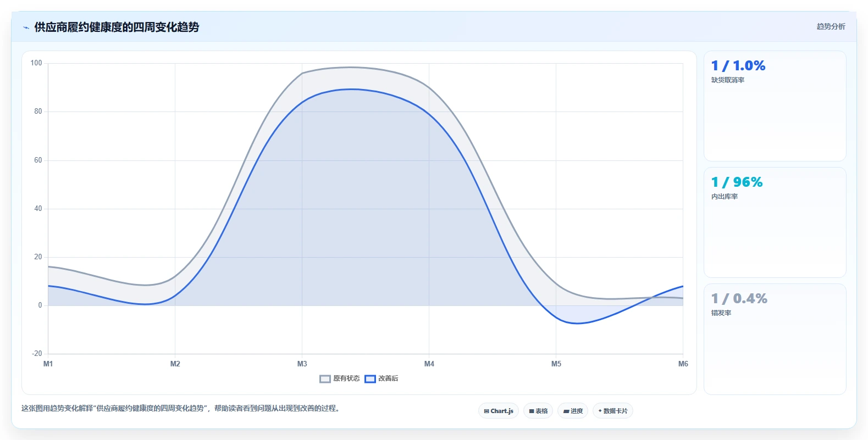Select the 数据卡片 tag
This screenshot has height=440, width=868.
click(x=613, y=411)
